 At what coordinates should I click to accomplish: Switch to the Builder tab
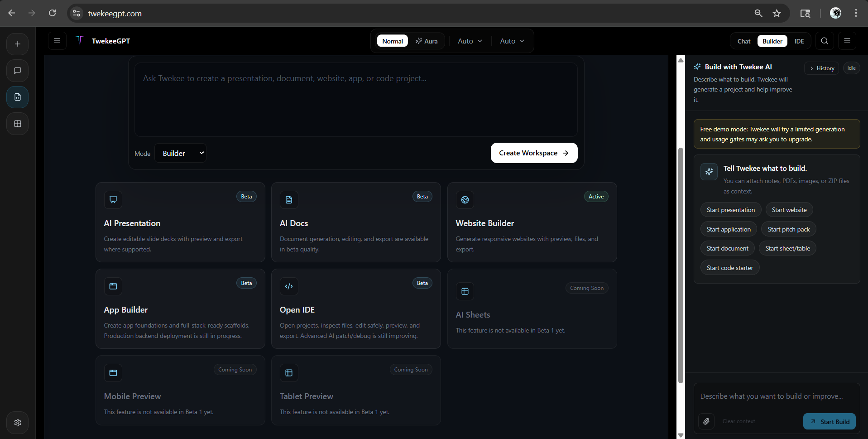tap(772, 41)
